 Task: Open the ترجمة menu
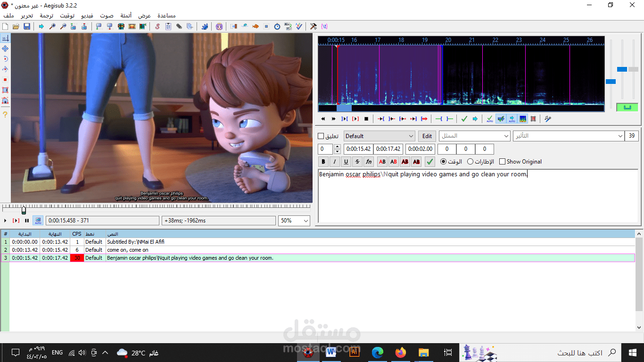(x=46, y=15)
